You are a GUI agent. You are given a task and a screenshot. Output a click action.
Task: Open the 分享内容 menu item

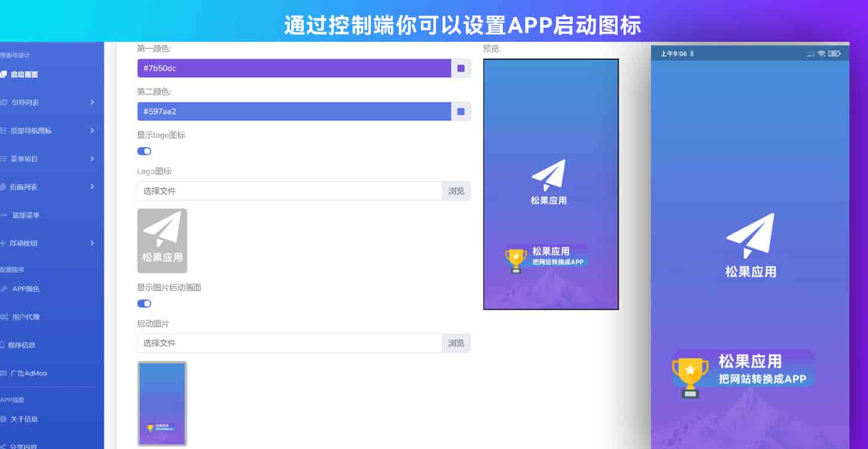23,445
